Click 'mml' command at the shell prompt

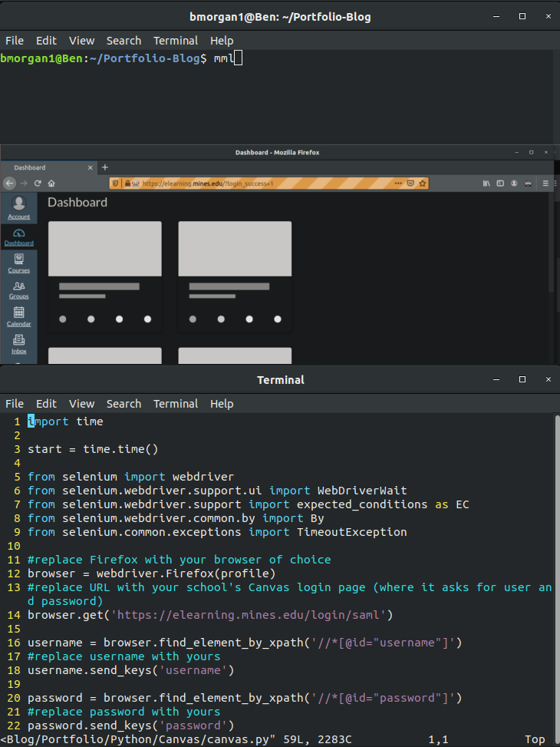tap(224, 58)
